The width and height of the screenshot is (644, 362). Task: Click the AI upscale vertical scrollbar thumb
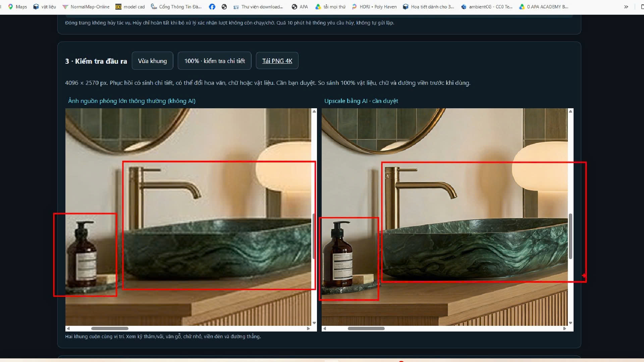point(571,236)
